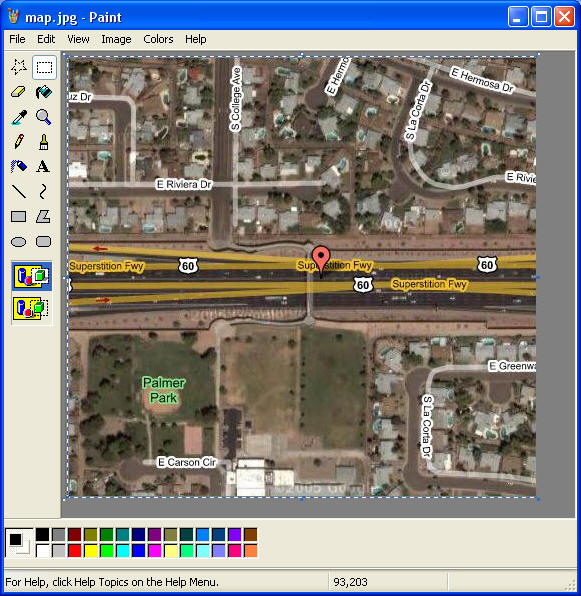The height and width of the screenshot is (596, 581).
Task: Close the Paint window
Action: point(564,17)
